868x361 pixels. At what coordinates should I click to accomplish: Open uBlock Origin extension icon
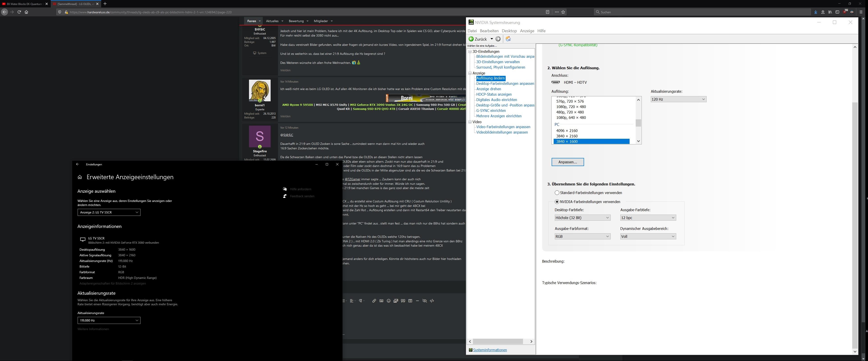845,12
